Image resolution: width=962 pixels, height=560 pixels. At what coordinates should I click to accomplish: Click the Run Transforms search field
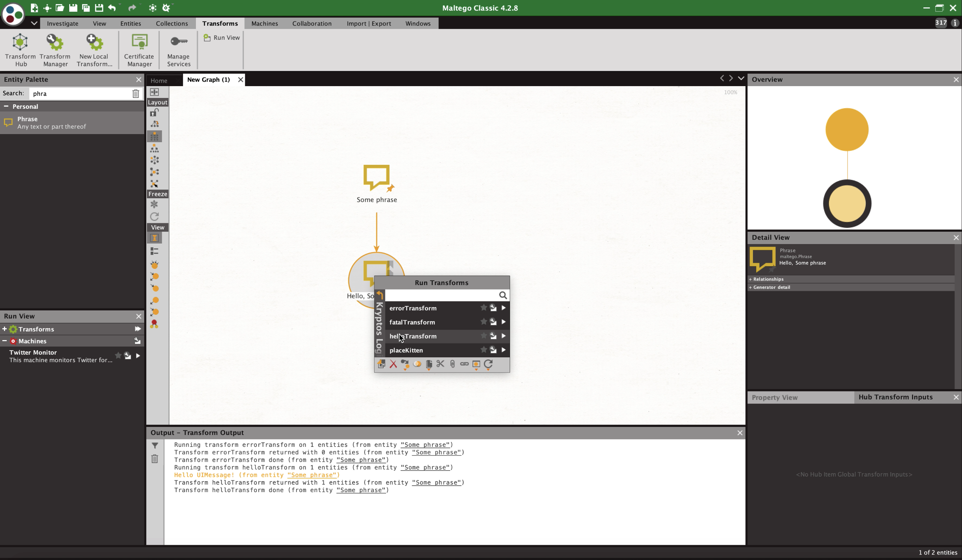pos(441,295)
